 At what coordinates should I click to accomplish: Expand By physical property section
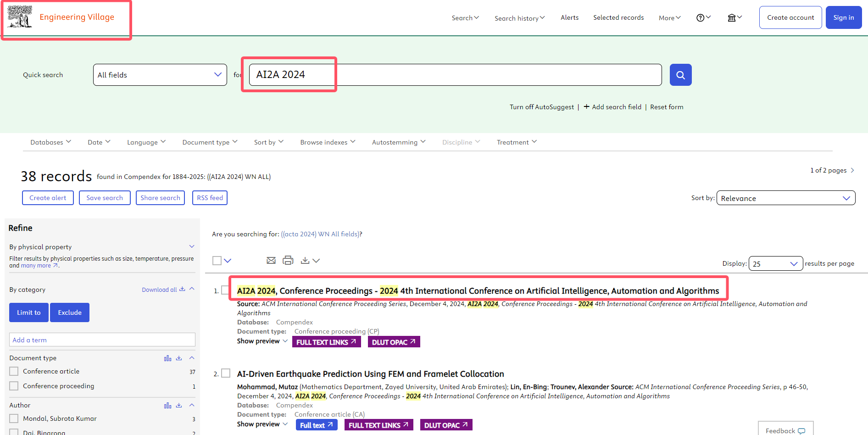[x=192, y=246]
